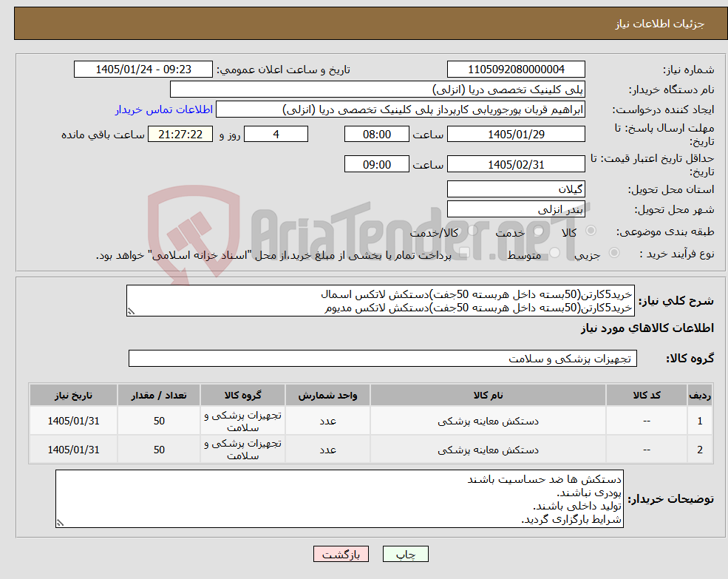Click the ردیف column header
The image size is (728, 579).
(700, 395)
